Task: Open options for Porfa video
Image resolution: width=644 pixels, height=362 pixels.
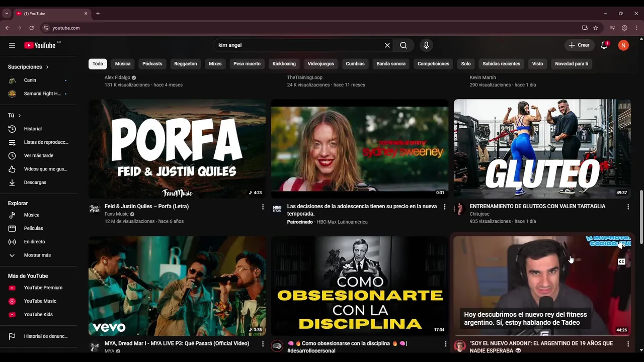Action: tap(263, 207)
